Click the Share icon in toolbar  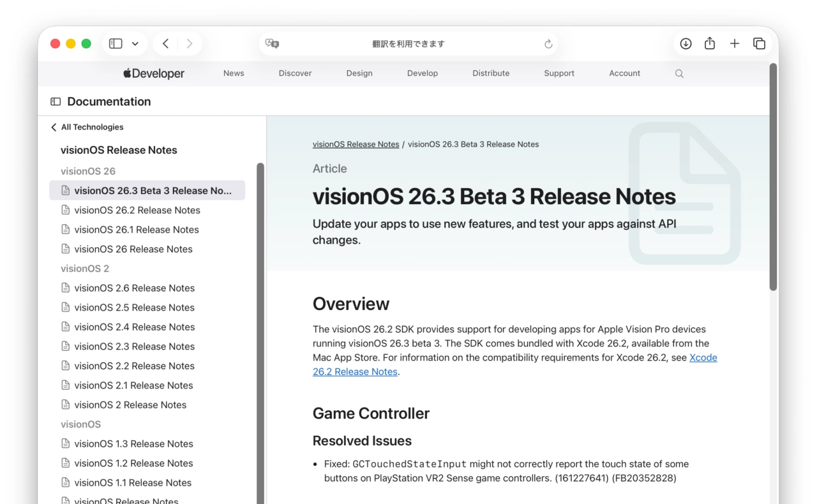pyautogui.click(x=710, y=43)
